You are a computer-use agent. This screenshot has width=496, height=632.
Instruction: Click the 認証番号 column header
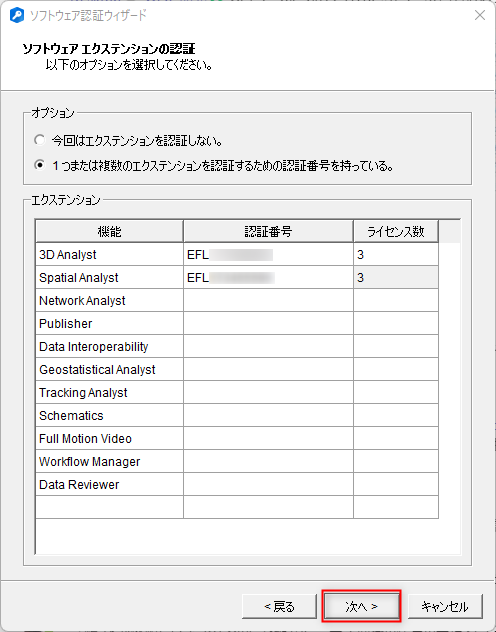268,231
